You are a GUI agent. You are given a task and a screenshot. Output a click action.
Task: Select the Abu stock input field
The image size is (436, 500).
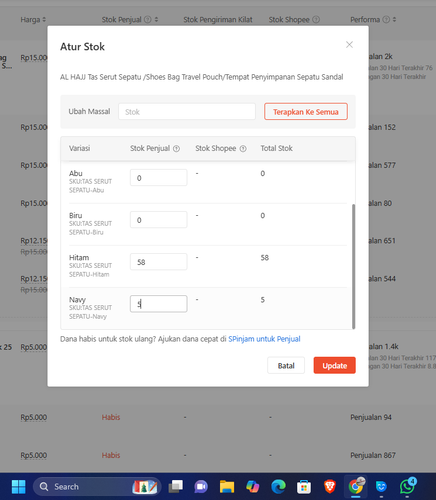[x=159, y=178]
